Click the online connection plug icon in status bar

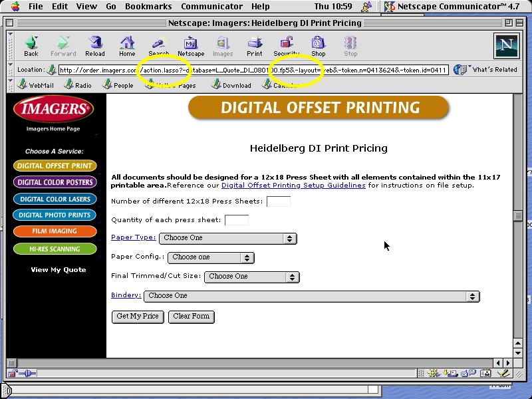tap(27, 374)
